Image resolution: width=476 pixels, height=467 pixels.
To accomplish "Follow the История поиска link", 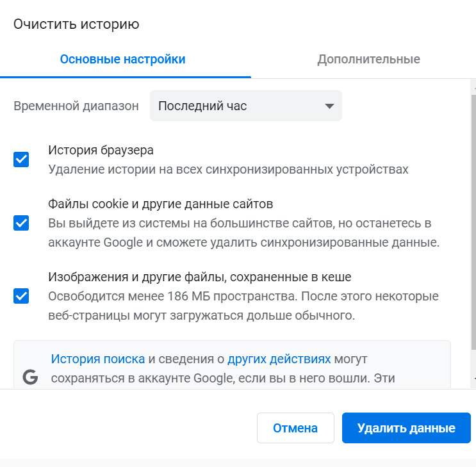I will (98, 359).
